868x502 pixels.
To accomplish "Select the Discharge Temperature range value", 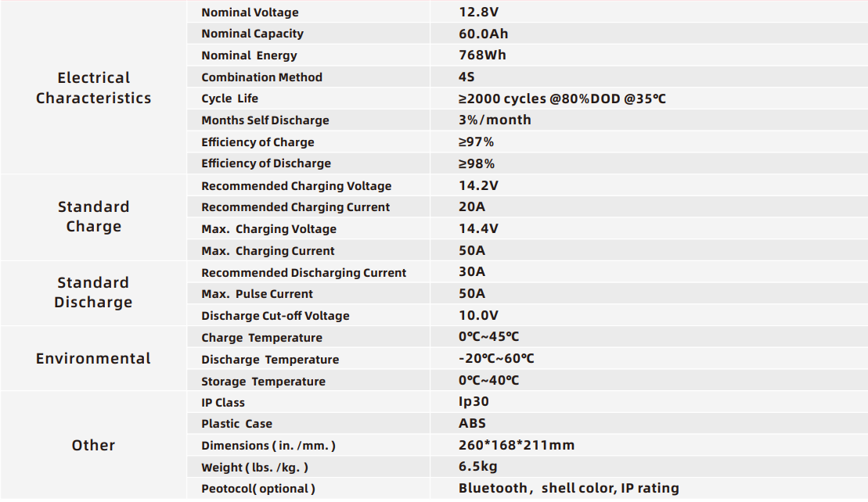I will pos(496,358).
